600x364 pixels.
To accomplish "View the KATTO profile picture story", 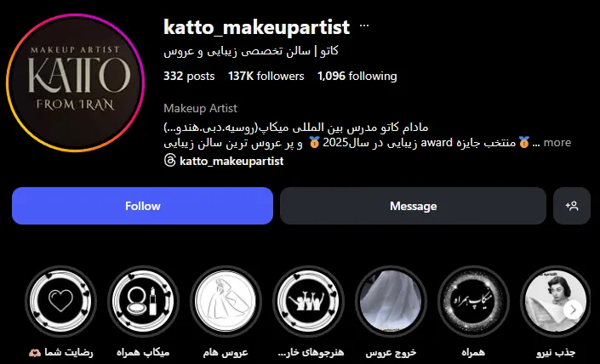I will (76, 82).
